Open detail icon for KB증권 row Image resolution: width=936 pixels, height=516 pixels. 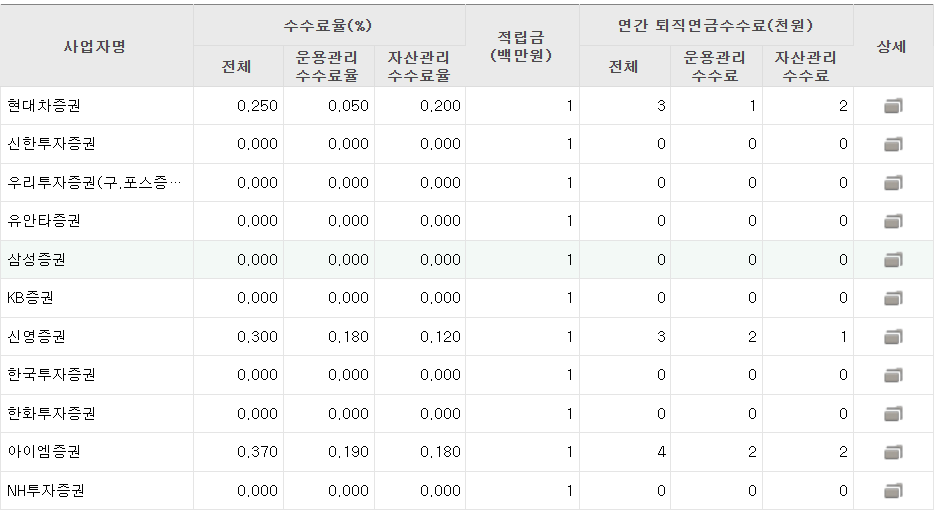click(x=893, y=298)
